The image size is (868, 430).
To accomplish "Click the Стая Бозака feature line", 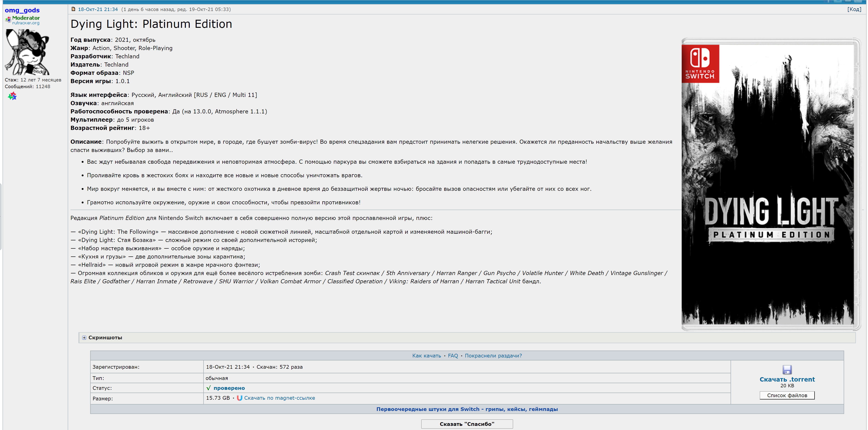I will [x=194, y=240].
